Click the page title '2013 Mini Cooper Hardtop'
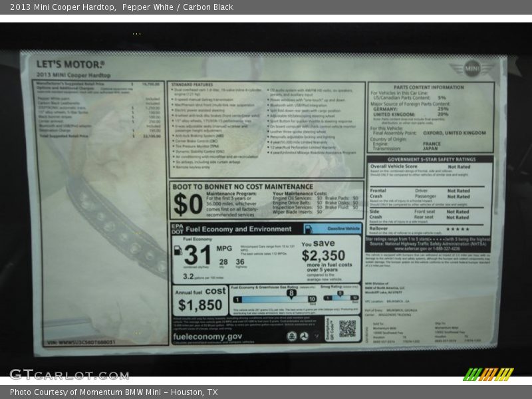This screenshot has height=399, width=532. pos(63,7)
